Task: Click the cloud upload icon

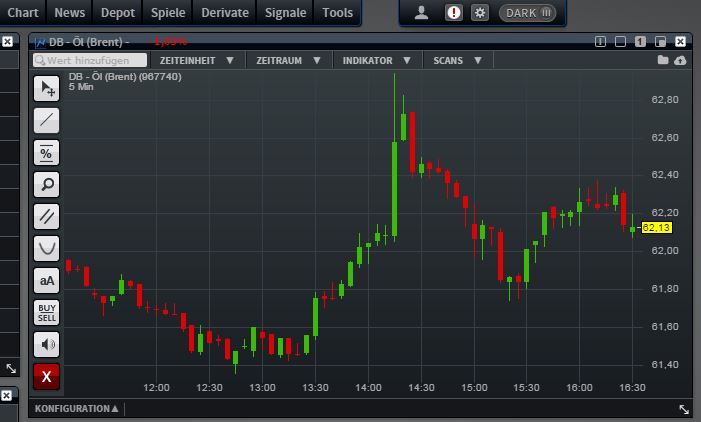Action: (680, 60)
